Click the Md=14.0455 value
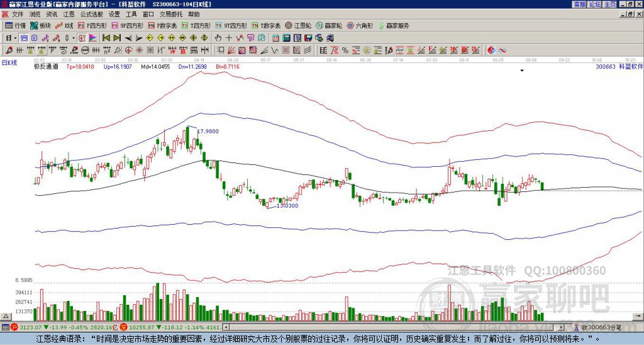The width and height of the screenshot is (644, 345). pyautogui.click(x=156, y=66)
